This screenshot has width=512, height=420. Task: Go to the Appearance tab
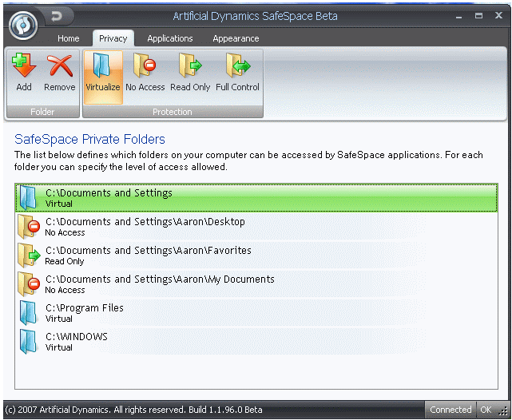point(236,38)
